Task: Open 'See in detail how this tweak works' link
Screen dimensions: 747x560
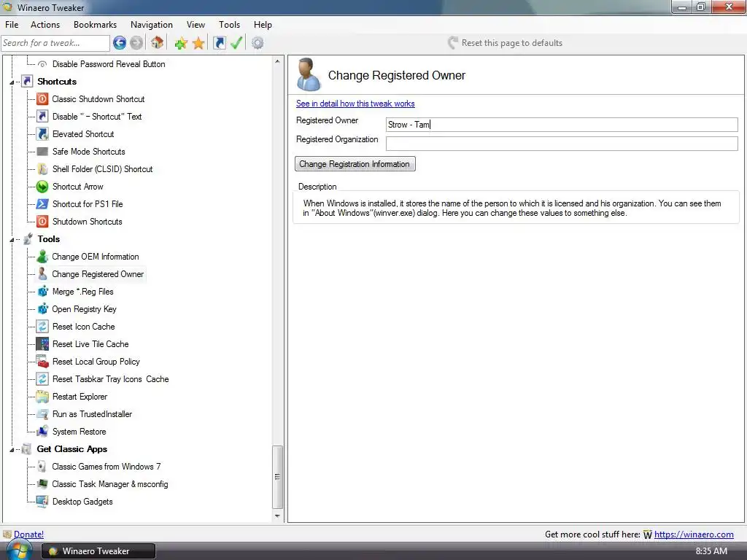Action: [355, 104]
